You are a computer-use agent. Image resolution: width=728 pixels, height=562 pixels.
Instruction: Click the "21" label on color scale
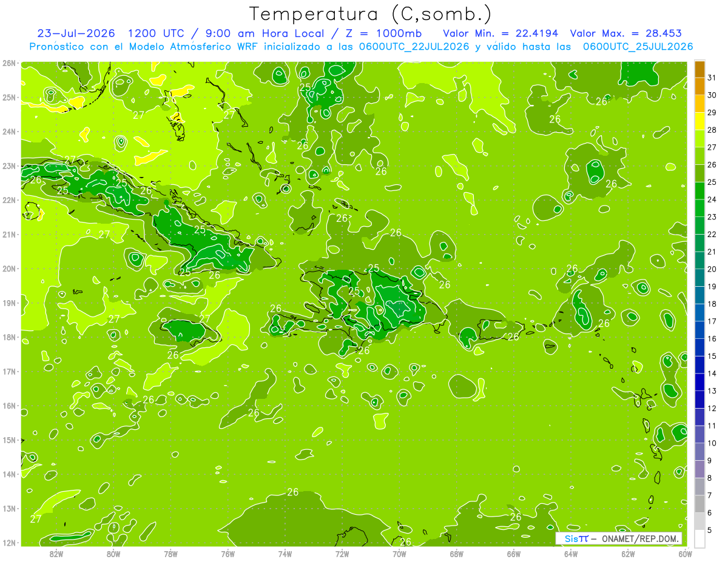point(712,252)
